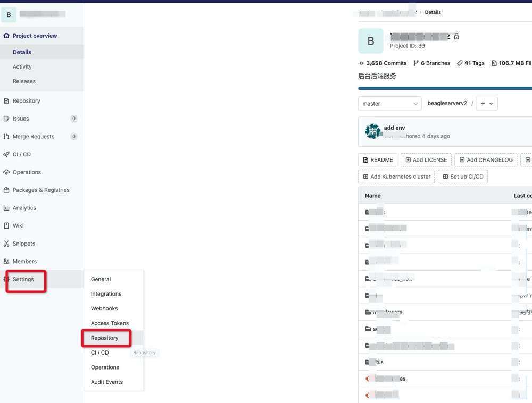The image size is (532, 403).
Task: Open the Activity sub-item under Project overview
Action: point(22,67)
